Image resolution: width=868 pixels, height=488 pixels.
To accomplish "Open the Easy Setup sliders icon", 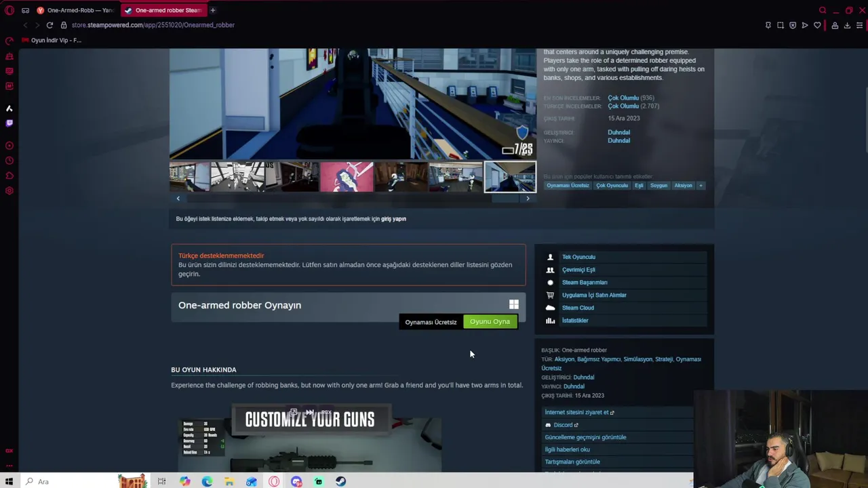I will (x=860, y=25).
